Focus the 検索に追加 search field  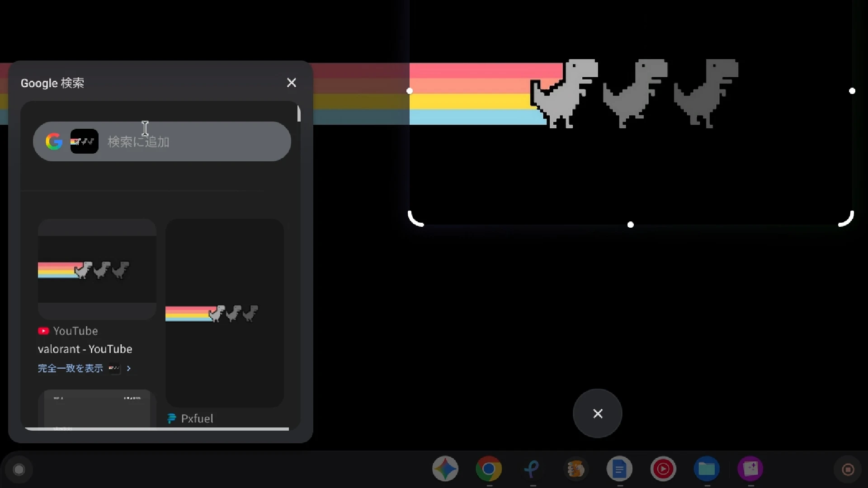pos(162,141)
